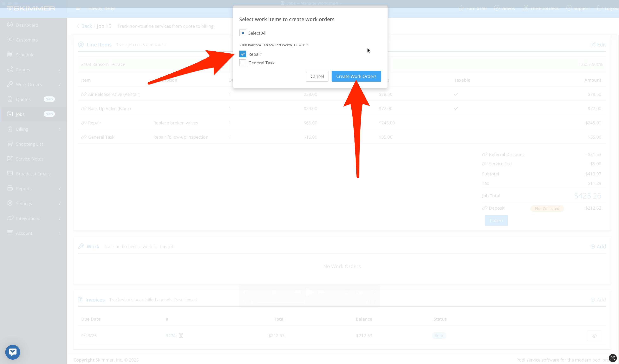Click the Service Notes pencil icon

(x=10, y=159)
